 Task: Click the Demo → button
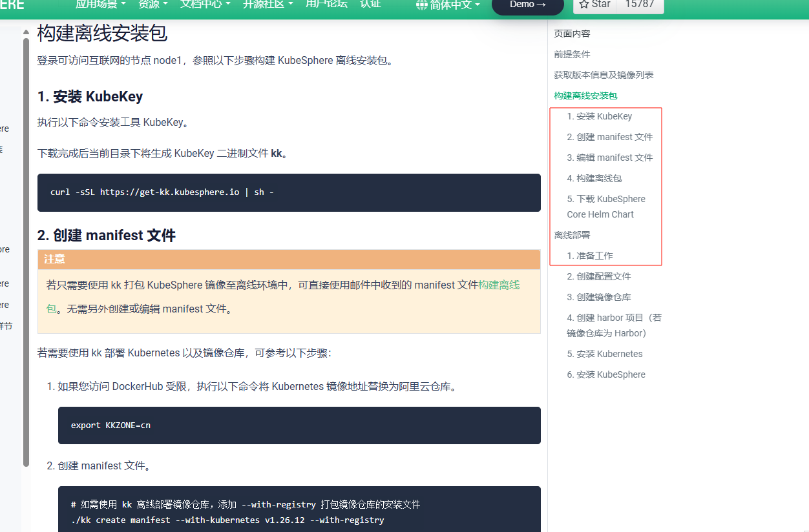tap(528, 5)
